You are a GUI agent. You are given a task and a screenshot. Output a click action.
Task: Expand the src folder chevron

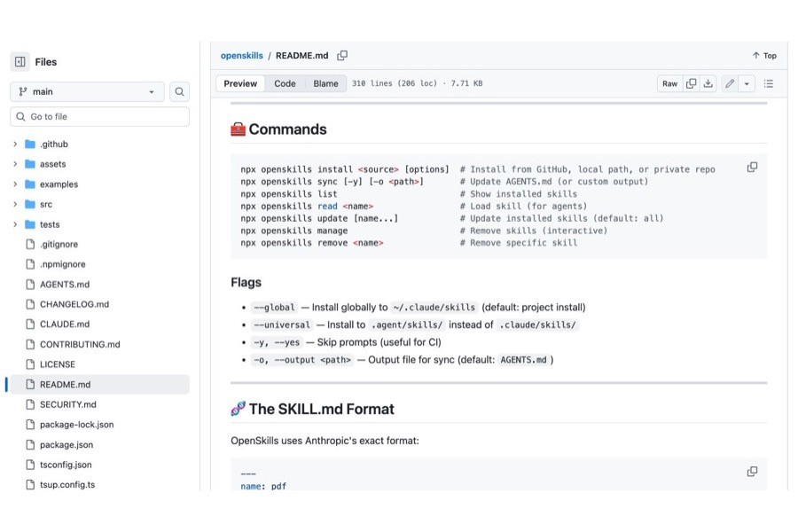pos(15,204)
